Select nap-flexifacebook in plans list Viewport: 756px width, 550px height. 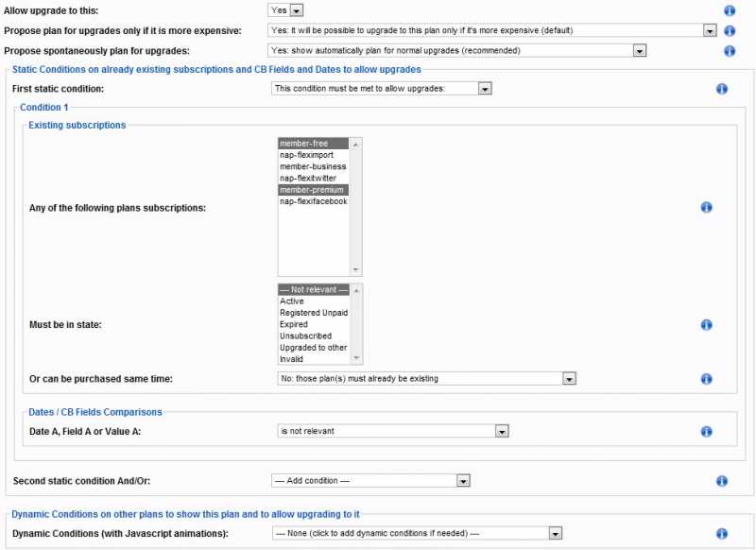coord(314,201)
